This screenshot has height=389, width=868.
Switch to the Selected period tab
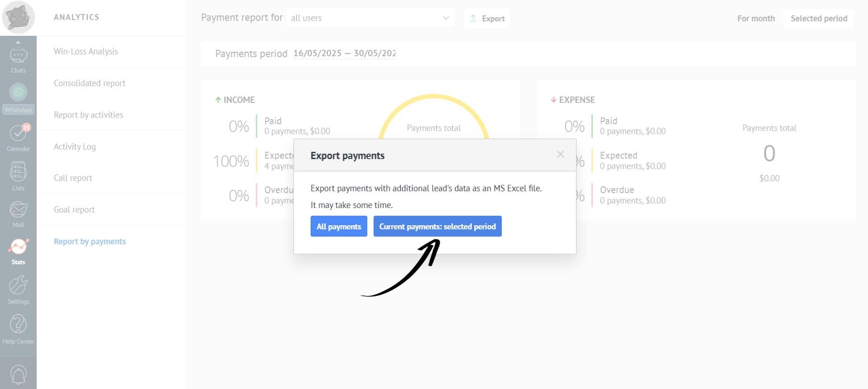click(818, 19)
